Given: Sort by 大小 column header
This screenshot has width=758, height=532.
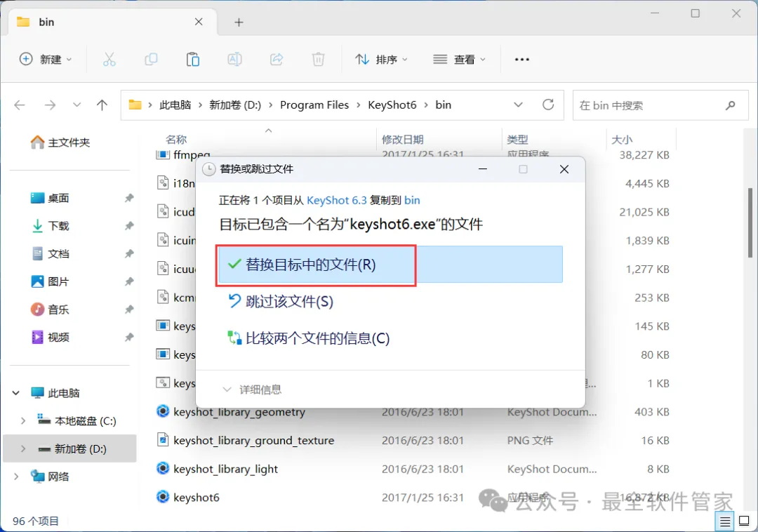Looking at the screenshot, I should coord(622,140).
